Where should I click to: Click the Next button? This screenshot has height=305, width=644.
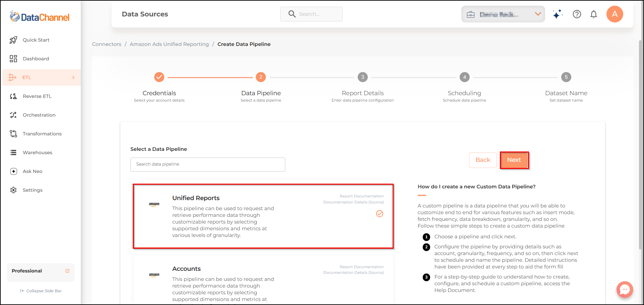tap(514, 160)
